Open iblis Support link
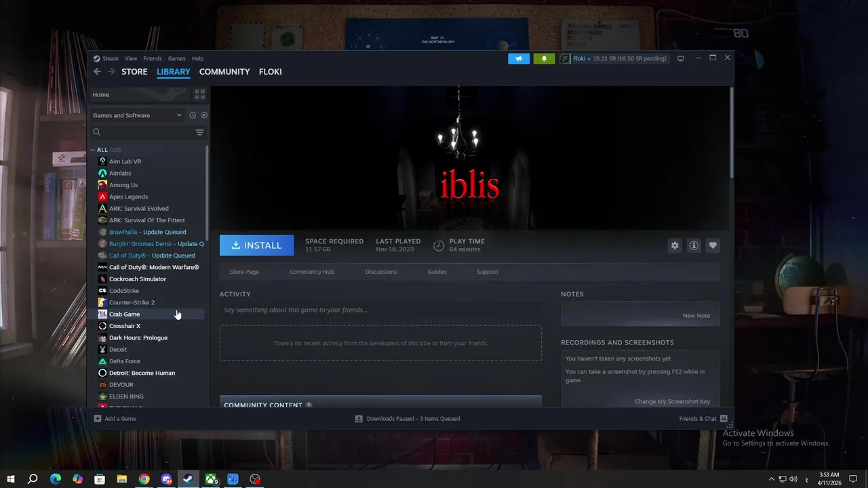868x488 pixels. point(487,272)
